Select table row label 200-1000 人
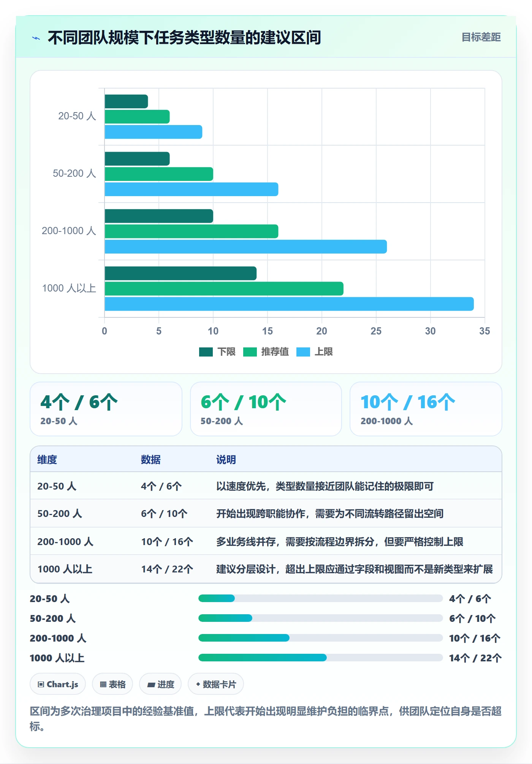 coord(65,542)
